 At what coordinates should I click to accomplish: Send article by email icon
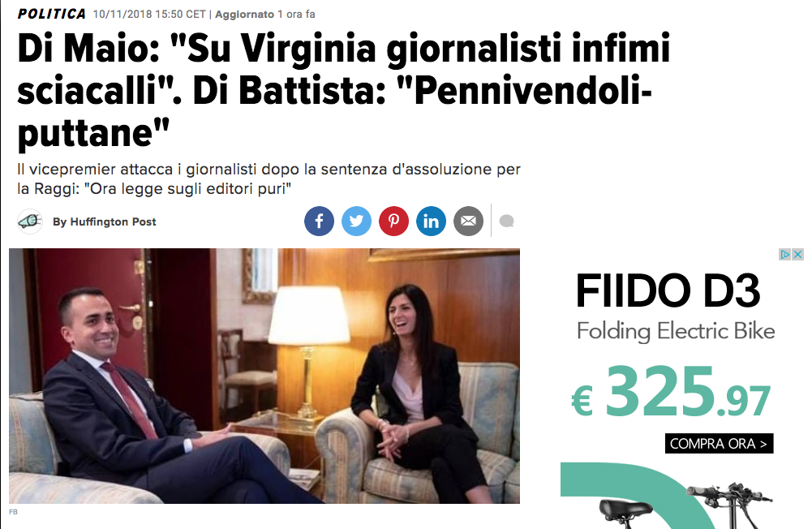coord(468,221)
